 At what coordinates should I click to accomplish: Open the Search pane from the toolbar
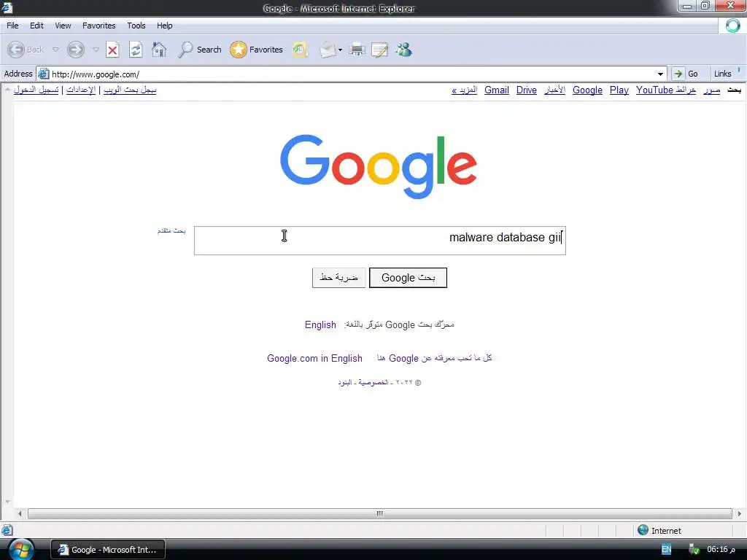point(200,50)
